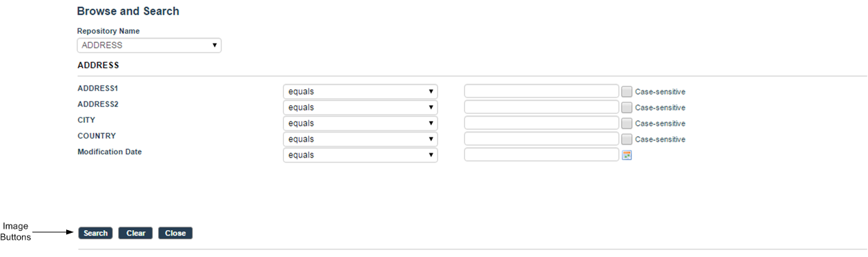Click the COUNTRY value text box

pos(542,139)
